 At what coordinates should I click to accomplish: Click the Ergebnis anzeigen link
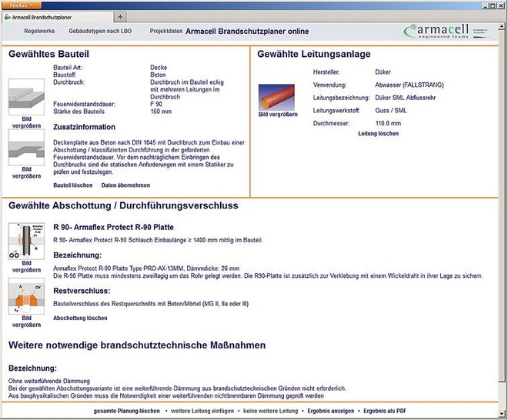pos(331,411)
